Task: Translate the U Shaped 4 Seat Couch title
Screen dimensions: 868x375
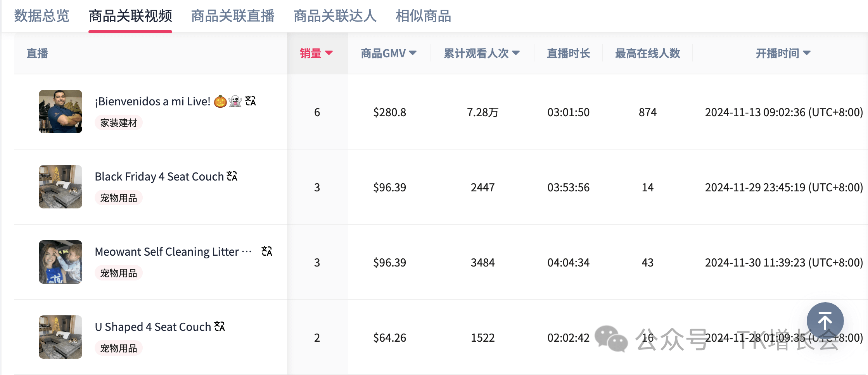Action: [x=220, y=327]
